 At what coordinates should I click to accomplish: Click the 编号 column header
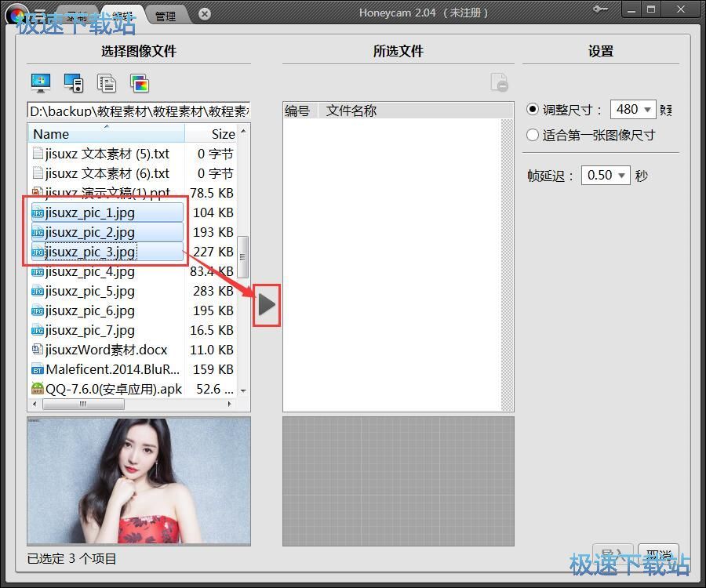(300, 111)
